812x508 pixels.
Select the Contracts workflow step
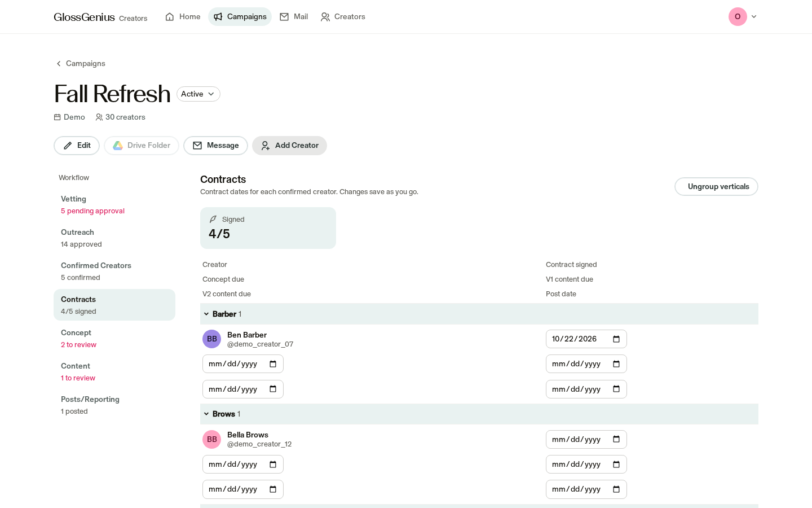114,305
